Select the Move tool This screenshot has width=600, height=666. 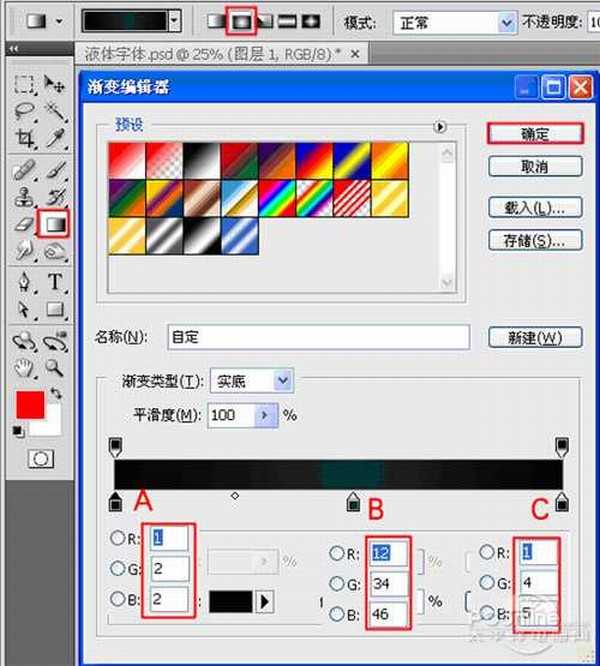tap(54, 84)
